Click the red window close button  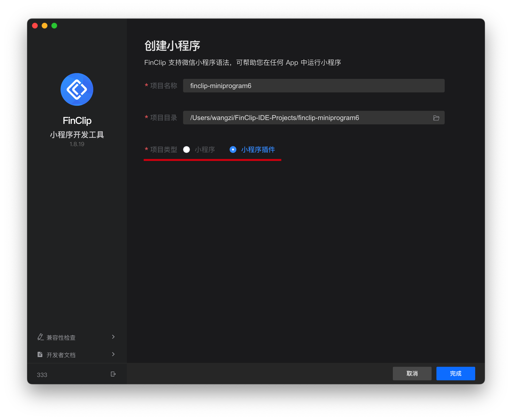coord(35,26)
